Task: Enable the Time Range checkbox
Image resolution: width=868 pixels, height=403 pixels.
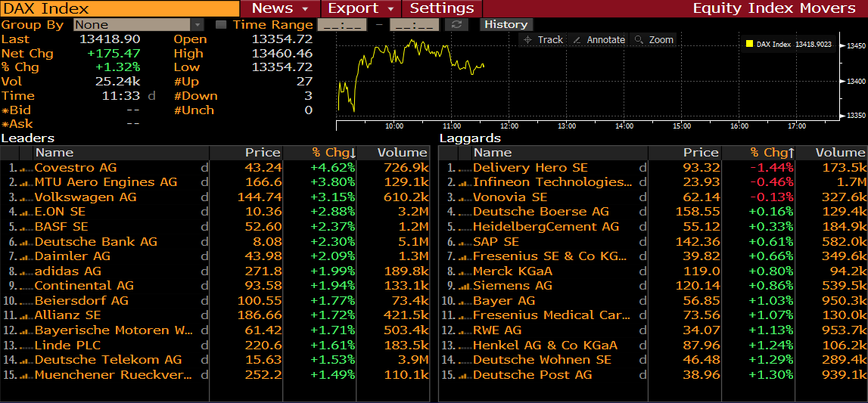Action: click(x=221, y=25)
